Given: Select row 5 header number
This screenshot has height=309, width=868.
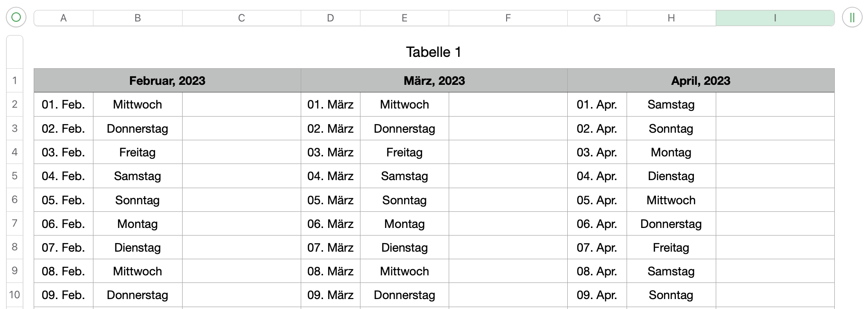Looking at the screenshot, I should [x=15, y=176].
